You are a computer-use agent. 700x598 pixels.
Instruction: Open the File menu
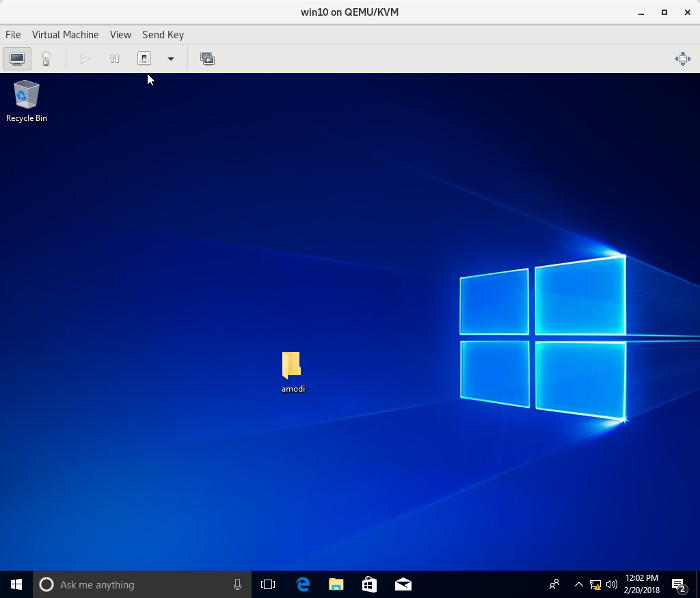coord(13,35)
